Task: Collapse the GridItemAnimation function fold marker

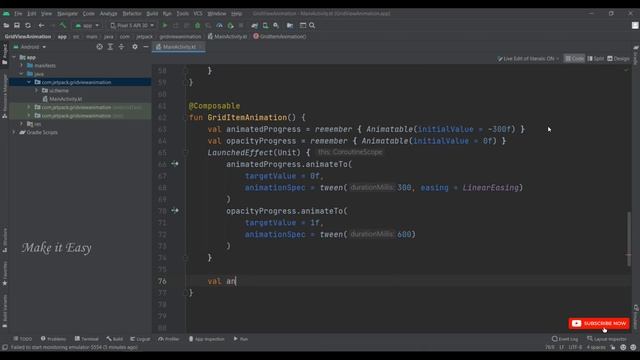Action: (x=186, y=118)
